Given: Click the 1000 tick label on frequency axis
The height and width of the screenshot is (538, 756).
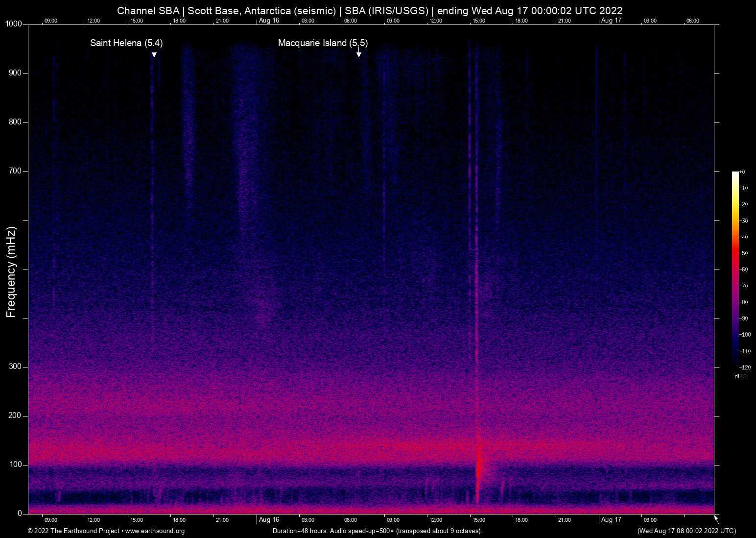Looking at the screenshot, I should 13,24.
